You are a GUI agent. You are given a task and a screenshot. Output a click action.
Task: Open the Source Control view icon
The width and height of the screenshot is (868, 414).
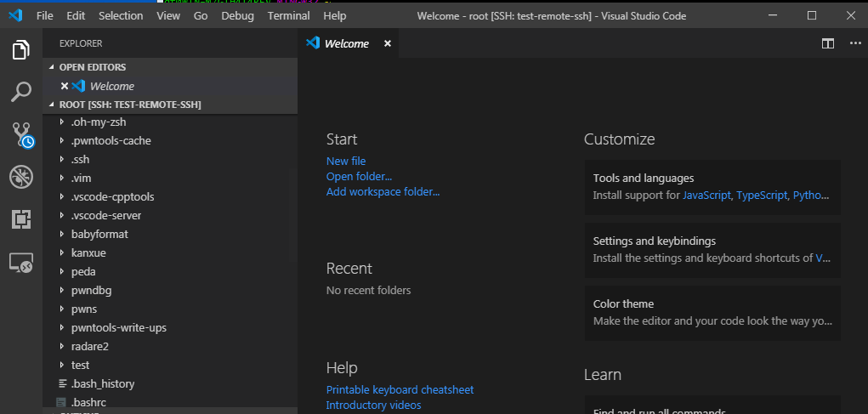[x=22, y=134]
